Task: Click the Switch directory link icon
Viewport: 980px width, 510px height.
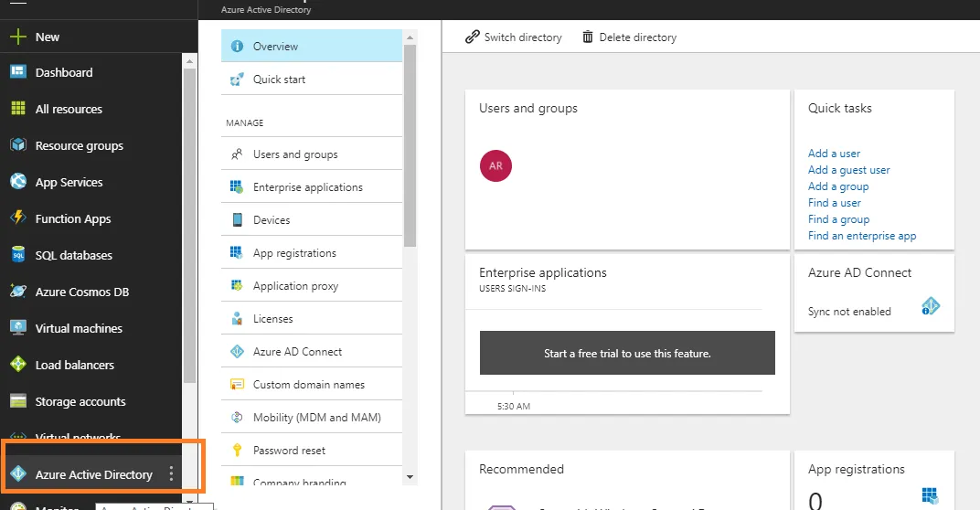Action: coord(473,37)
